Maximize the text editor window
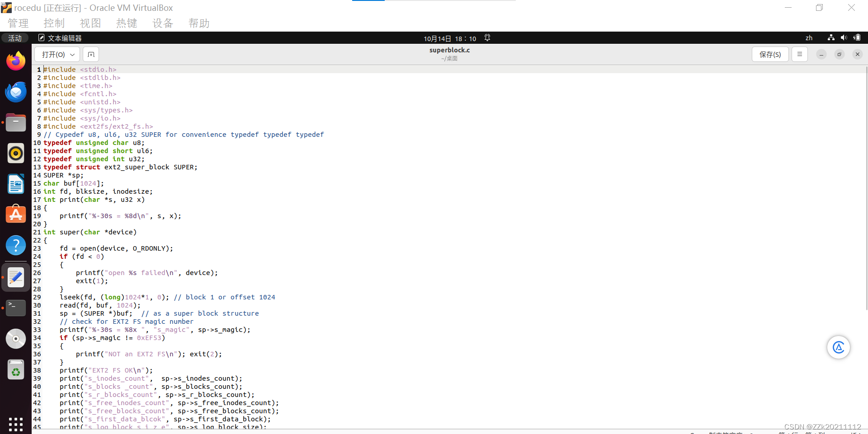Image resolution: width=868 pixels, height=434 pixels. coord(840,54)
